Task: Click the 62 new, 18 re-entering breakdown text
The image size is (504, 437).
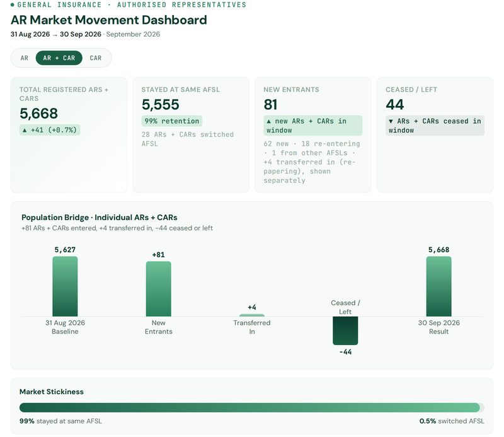Action: tap(312, 162)
